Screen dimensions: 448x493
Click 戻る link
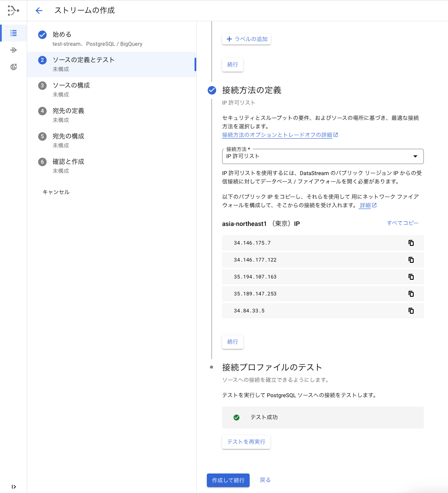(x=265, y=480)
